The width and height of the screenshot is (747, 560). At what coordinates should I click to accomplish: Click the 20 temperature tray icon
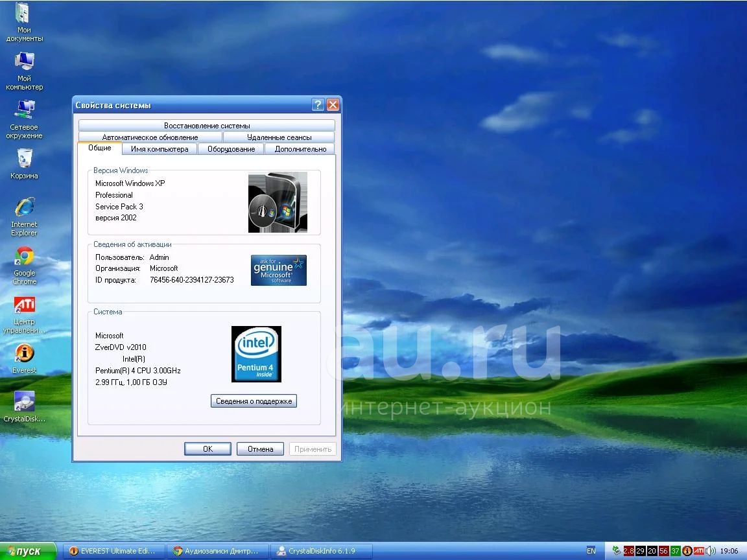pos(652,551)
